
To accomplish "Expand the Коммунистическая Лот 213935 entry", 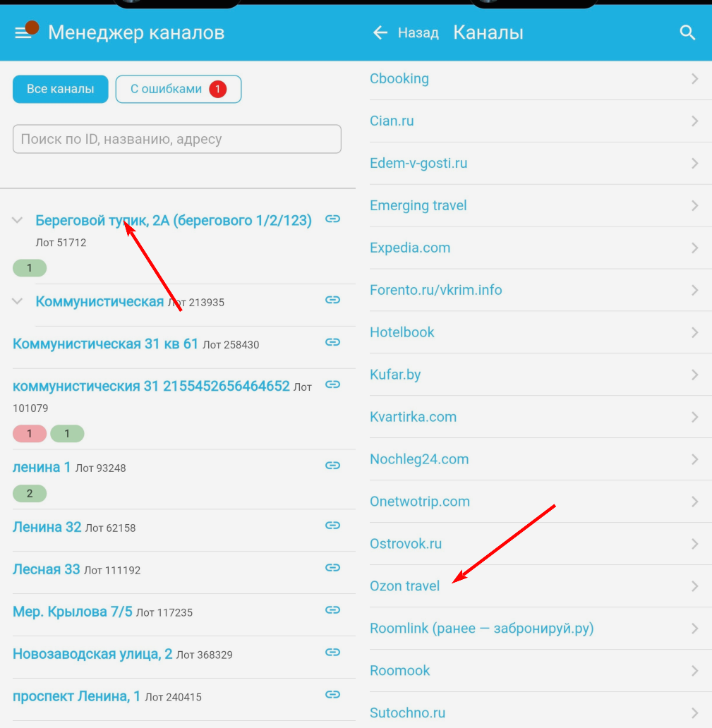I will (17, 301).
